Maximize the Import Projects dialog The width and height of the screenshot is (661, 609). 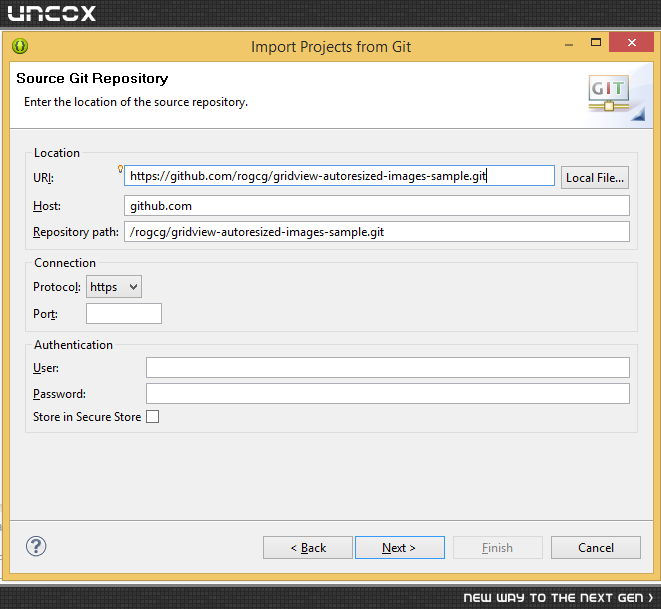coord(596,42)
